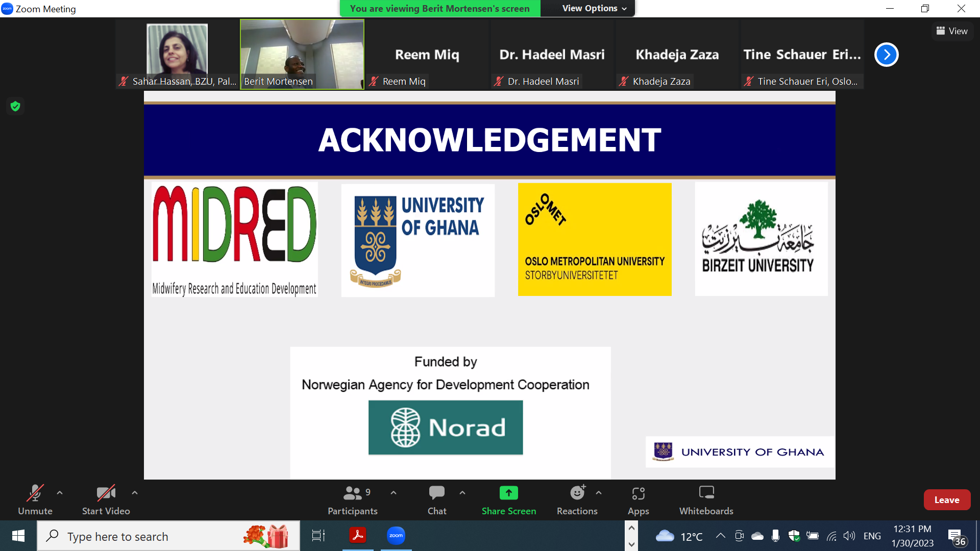This screenshot has height=551, width=980.
Task: Open Adobe Acrobat from the taskbar
Action: 358,536
